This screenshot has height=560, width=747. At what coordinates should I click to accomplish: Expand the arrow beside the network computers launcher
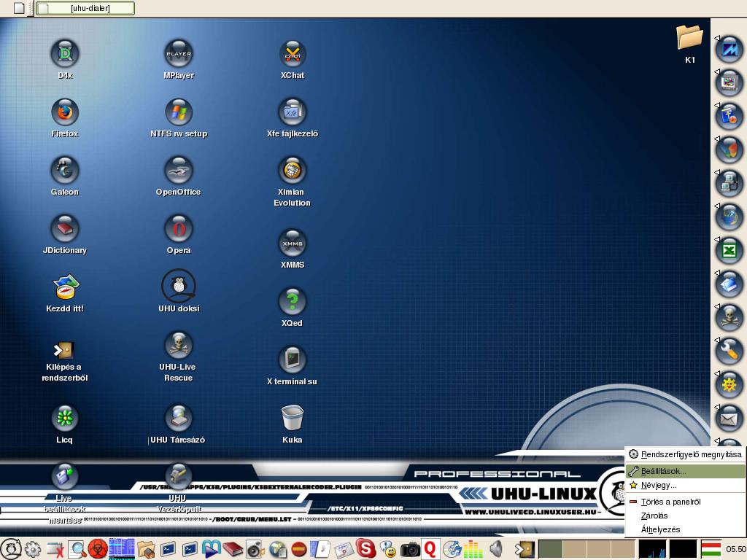(x=717, y=172)
